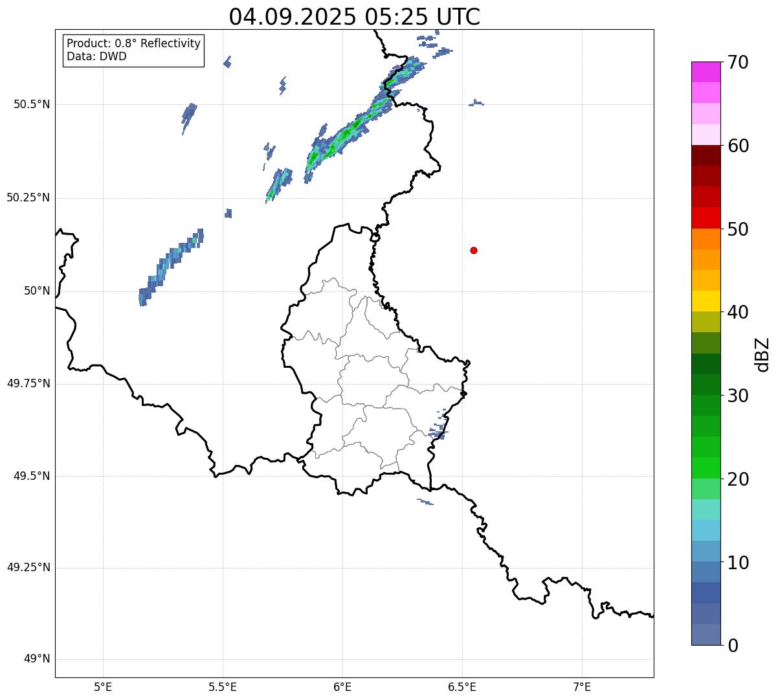
Task: Click the 20 colorbar tick label
Action: 738,479
